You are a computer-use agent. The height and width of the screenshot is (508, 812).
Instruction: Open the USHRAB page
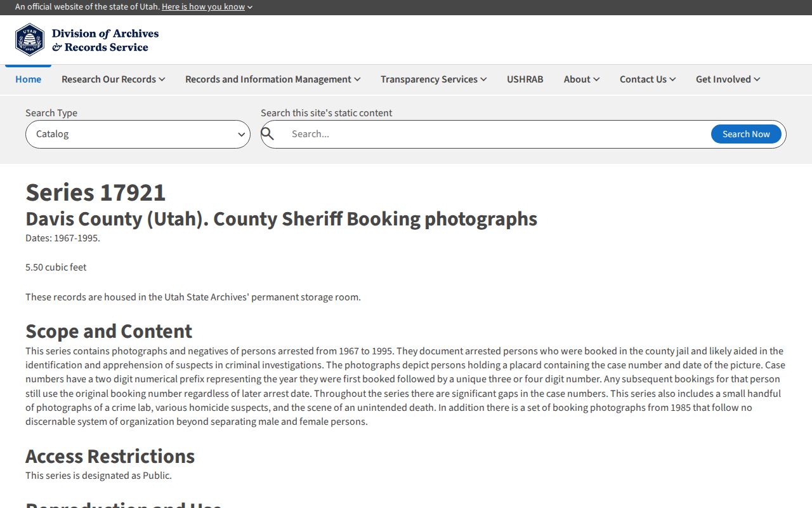pyautogui.click(x=525, y=79)
